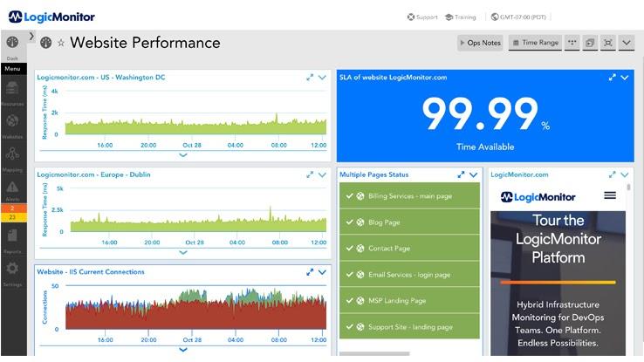Open the dashboard options dropdown chevron

(627, 43)
